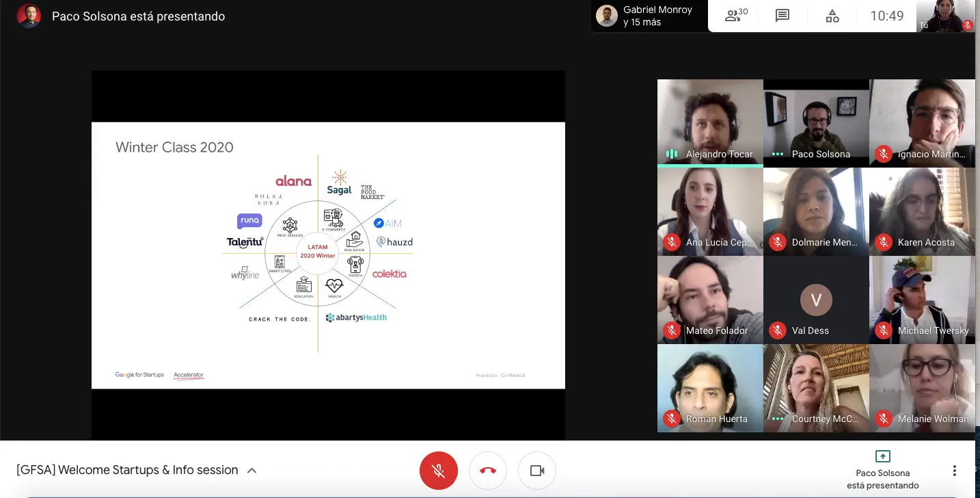The height and width of the screenshot is (498, 980).
Task: Hang up with the red leave-call button
Action: click(x=488, y=471)
